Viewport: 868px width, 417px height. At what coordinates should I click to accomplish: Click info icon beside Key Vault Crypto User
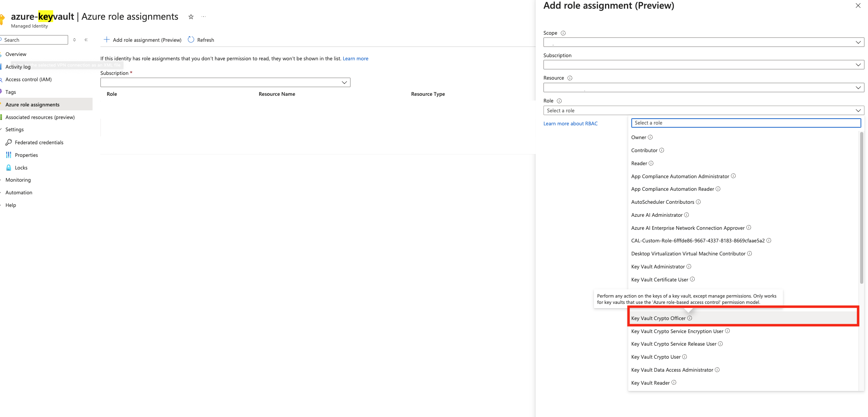[x=684, y=357]
